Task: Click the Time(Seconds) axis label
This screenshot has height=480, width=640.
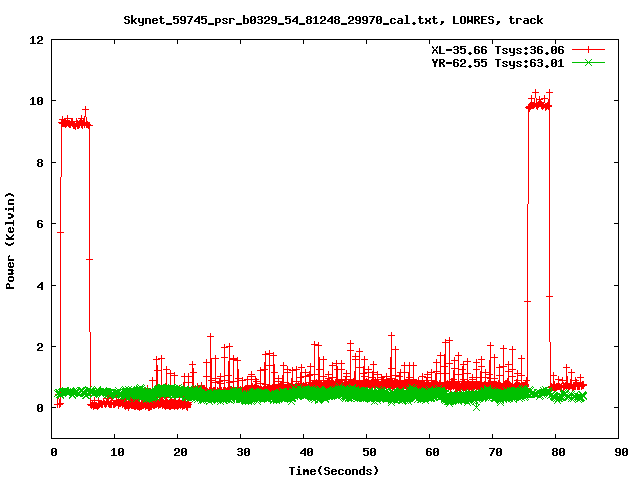Action: pos(333,471)
